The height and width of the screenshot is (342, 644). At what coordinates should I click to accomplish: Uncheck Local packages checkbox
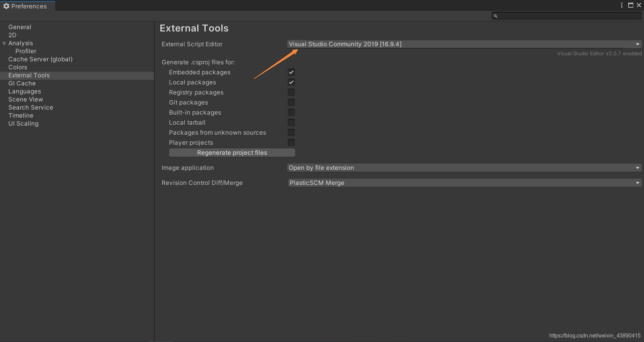(291, 82)
